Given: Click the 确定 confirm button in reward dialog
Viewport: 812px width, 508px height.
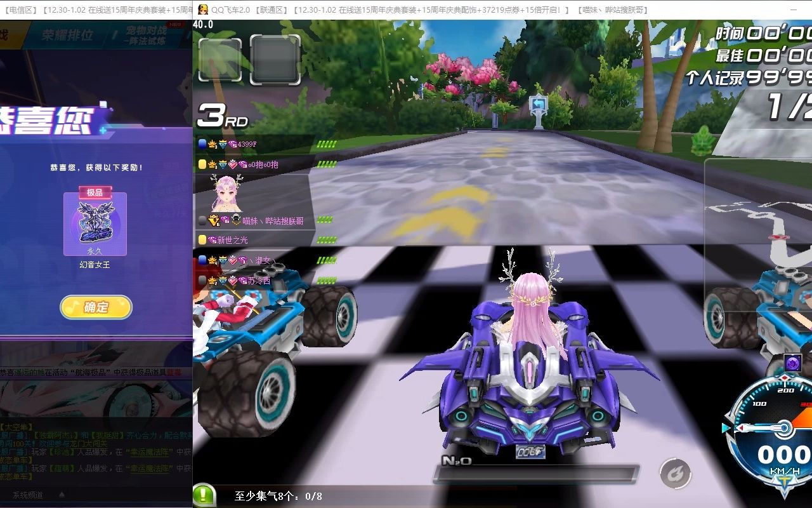Looking at the screenshot, I should [96, 307].
